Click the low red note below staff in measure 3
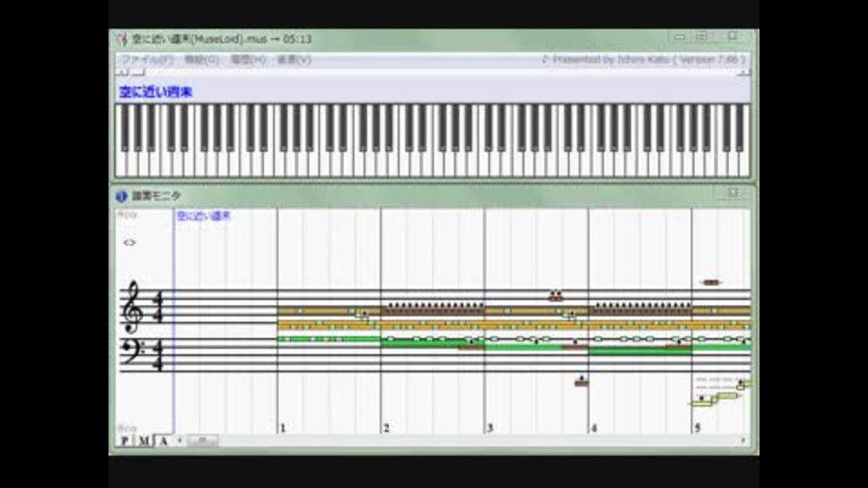Viewport: 868px width, 488px height. tap(581, 381)
